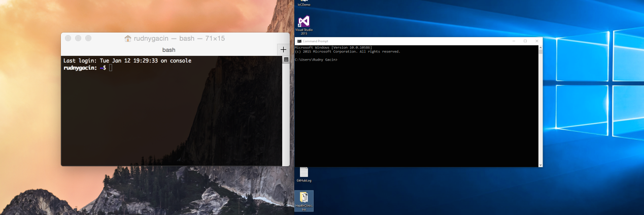This screenshot has width=644, height=215.
Task: Select the GitHubLog file on the desktop
Action: [x=303, y=174]
